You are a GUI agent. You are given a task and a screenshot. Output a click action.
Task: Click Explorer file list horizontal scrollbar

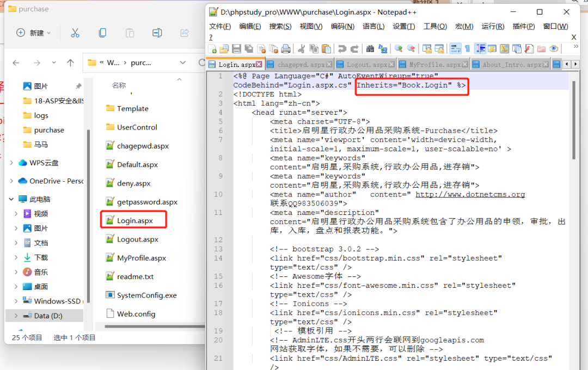[155, 326]
